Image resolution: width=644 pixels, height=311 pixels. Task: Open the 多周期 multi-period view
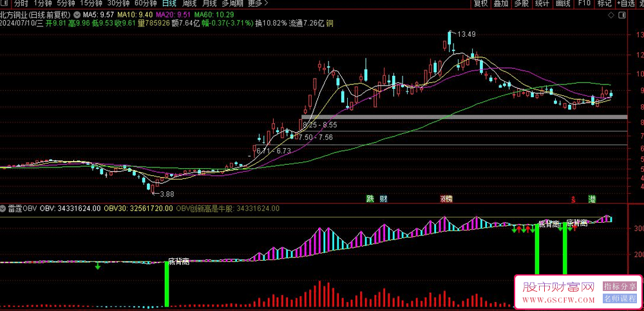tap(232, 4)
